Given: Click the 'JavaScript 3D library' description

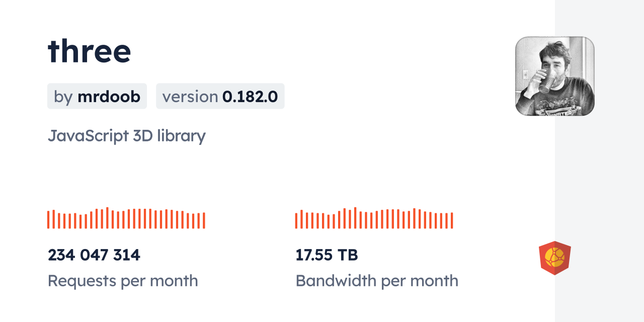Looking at the screenshot, I should [126, 136].
